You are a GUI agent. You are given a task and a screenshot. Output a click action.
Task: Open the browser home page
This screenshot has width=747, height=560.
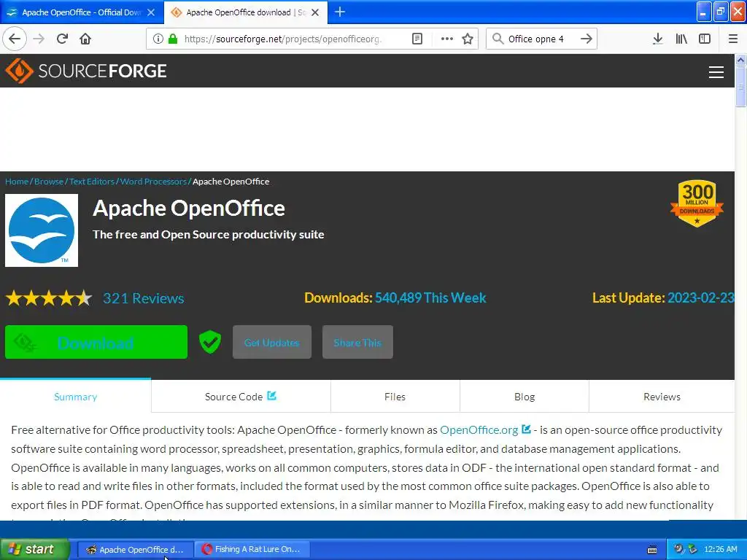point(85,39)
